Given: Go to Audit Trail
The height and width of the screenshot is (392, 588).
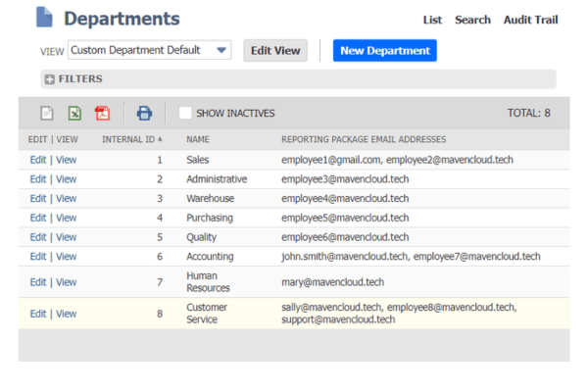Looking at the screenshot, I should [530, 20].
